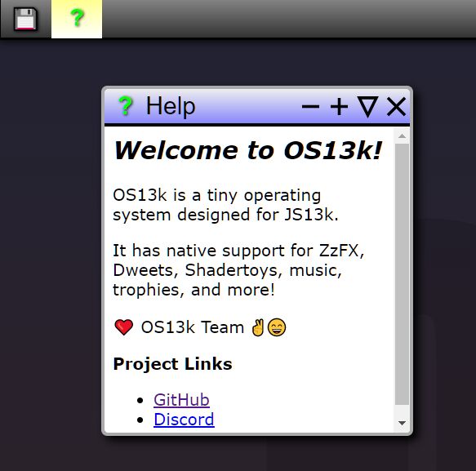
Task: Click the down triangle icon in Help title bar
Action: 367,106
